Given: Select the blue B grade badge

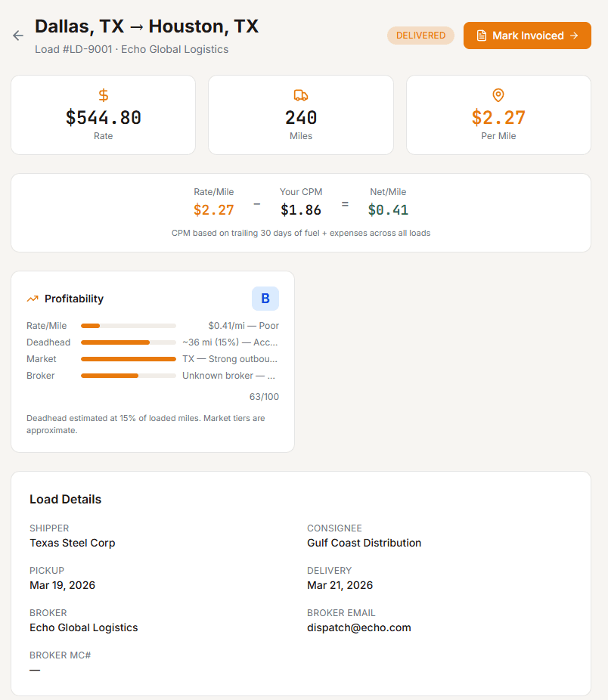Looking at the screenshot, I should [x=265, y=299].
